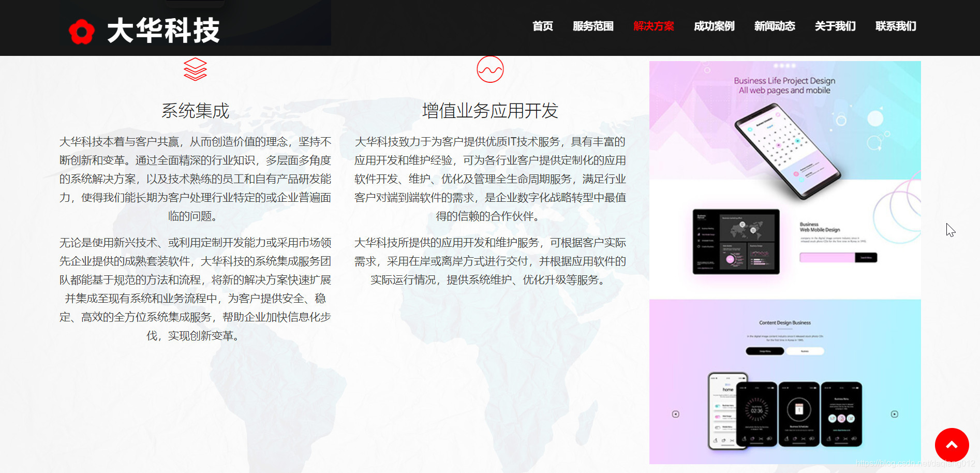Image resolution: width=980 pixels, height=473 pixels.
Task: Click the wave circle 增值业务 icon
Action: (490, 69)
